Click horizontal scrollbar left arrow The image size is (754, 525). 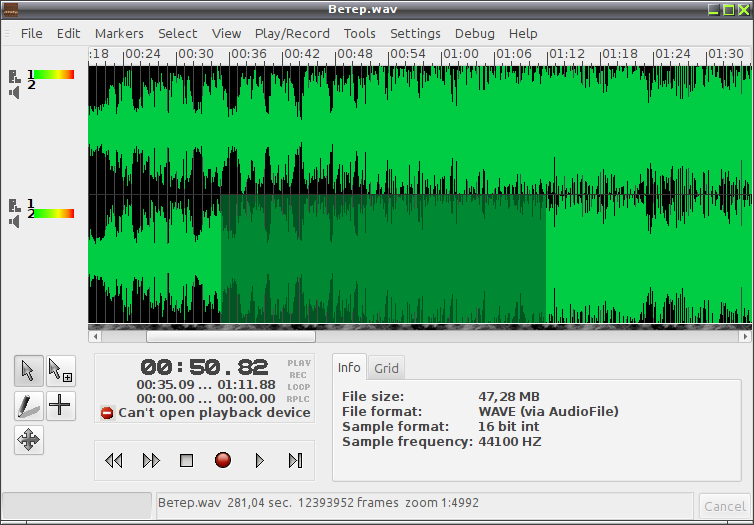click(x=95, y=337)
